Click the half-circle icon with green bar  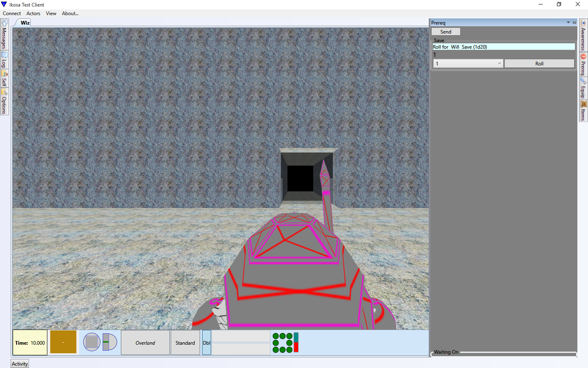click(x=109, y=342)
